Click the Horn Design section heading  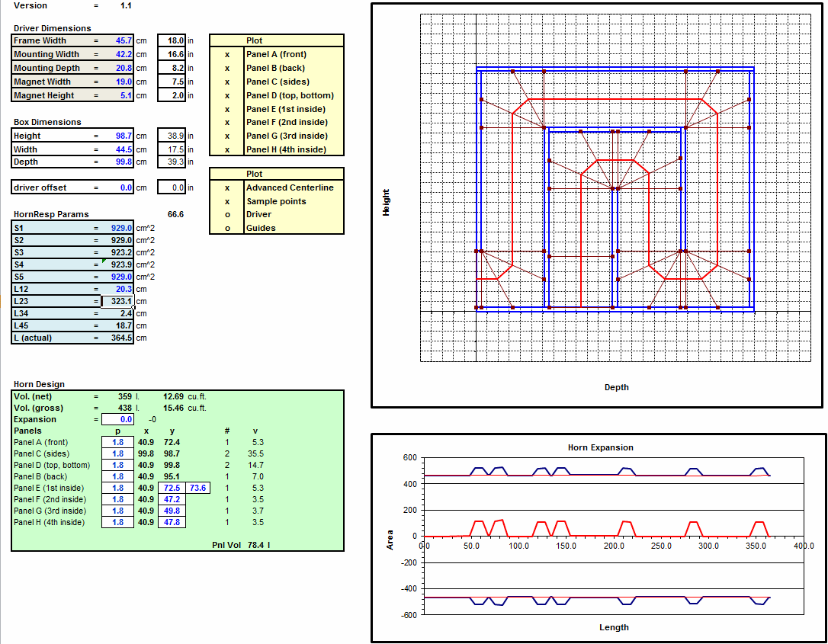pyautogui.click(x=39, y=384)
